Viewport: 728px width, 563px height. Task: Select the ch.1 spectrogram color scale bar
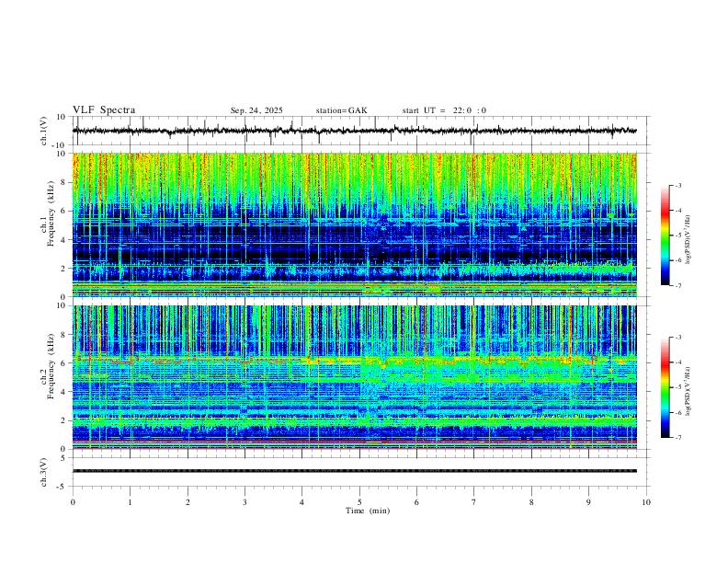pos(665,236)
